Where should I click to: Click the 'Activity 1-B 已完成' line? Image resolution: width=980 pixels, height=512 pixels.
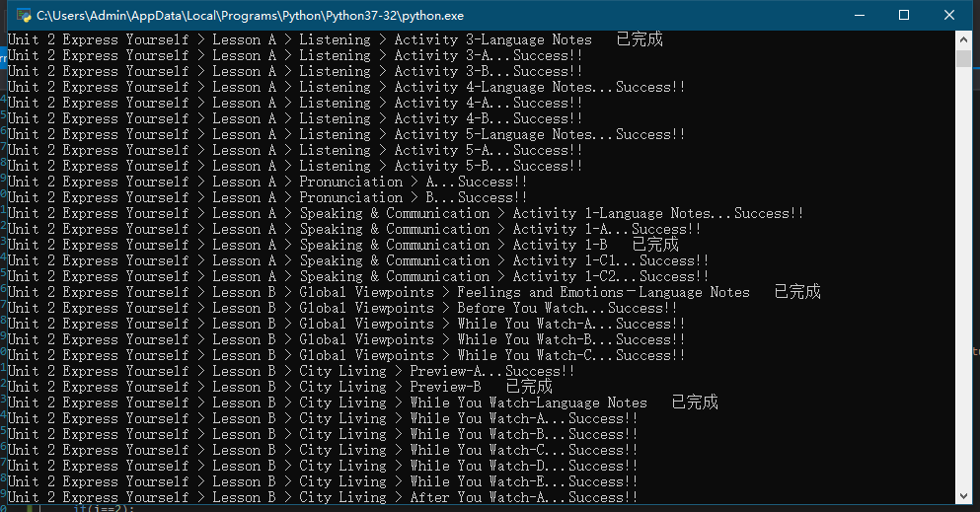pos(343,245)
